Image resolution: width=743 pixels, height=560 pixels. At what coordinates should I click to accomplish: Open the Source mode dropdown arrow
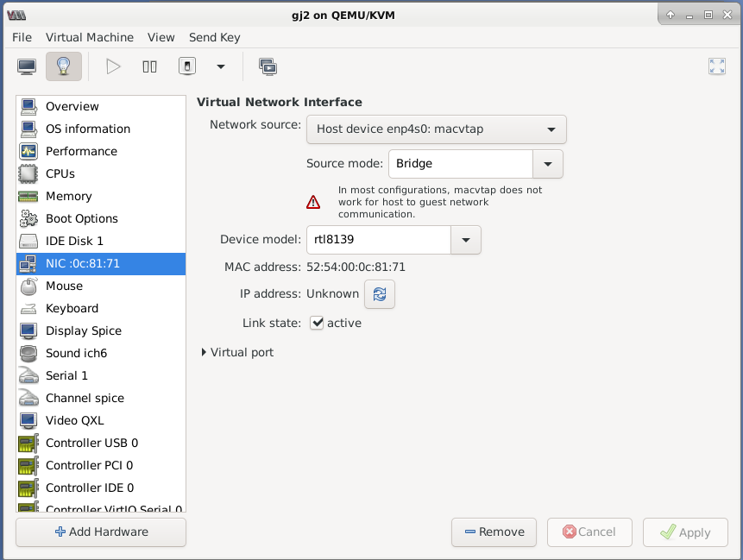[x=548, y=164]
